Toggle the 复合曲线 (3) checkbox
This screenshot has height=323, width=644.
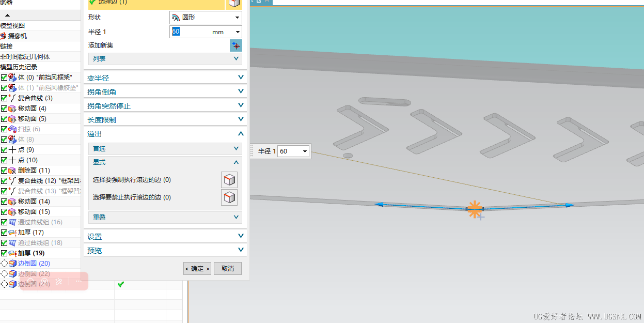4,98
